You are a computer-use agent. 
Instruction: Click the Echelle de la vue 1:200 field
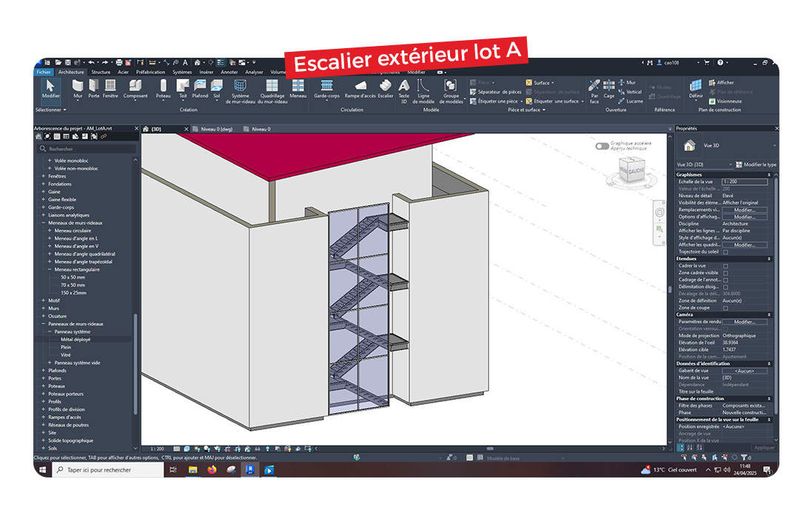[745, 182]
